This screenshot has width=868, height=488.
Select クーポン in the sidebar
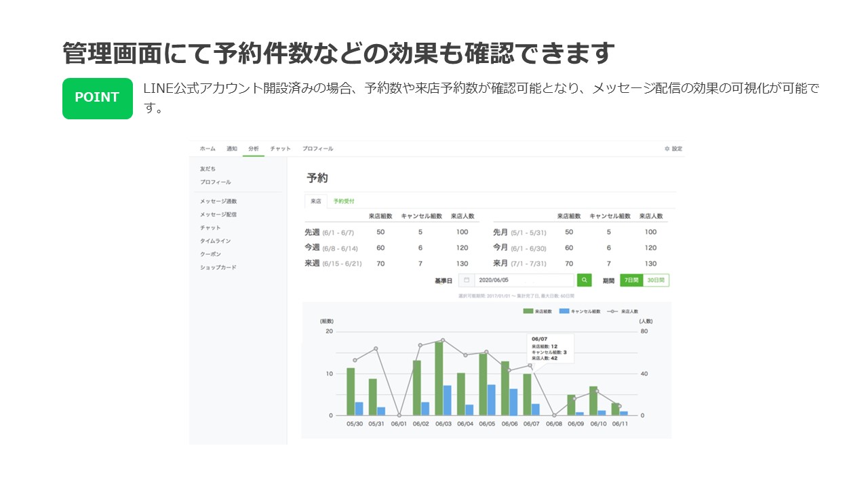tap(210, 254)
